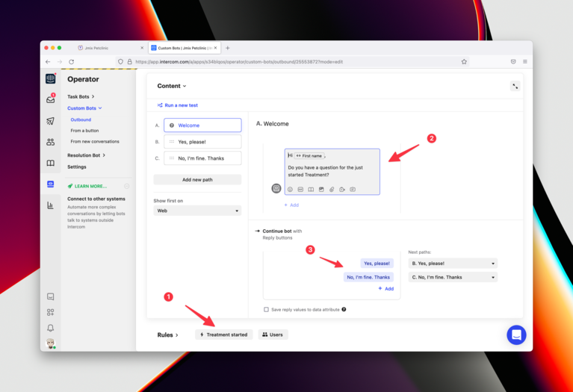Image resolution: width=573 pixels, height=392 pixels.
Task: Open the user avatar profile menu
Action: [51, 343]
